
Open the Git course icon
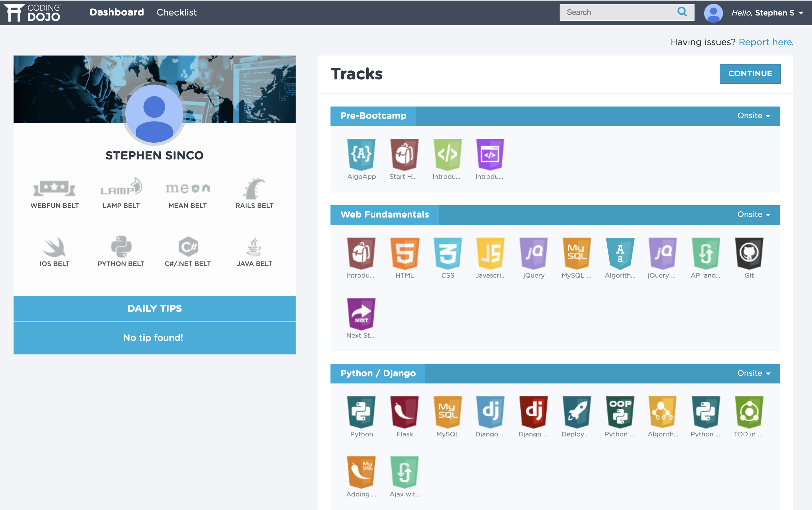(x=749, y=253)
